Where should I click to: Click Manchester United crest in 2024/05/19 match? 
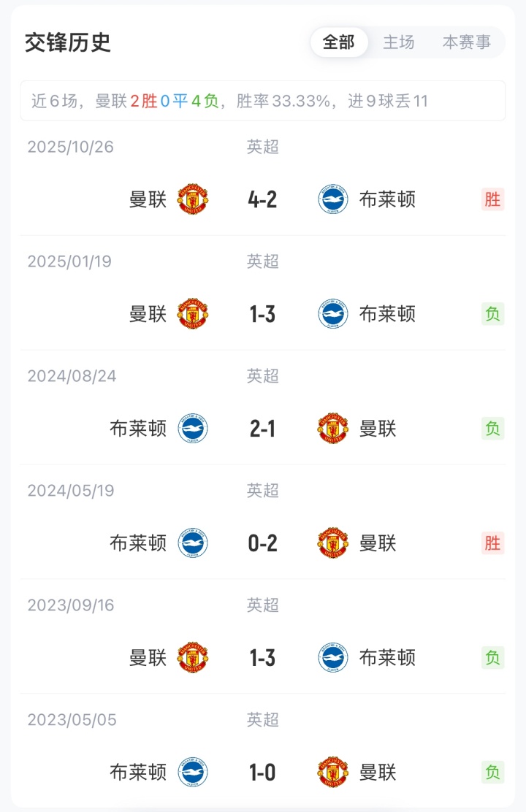coord(333,543)
